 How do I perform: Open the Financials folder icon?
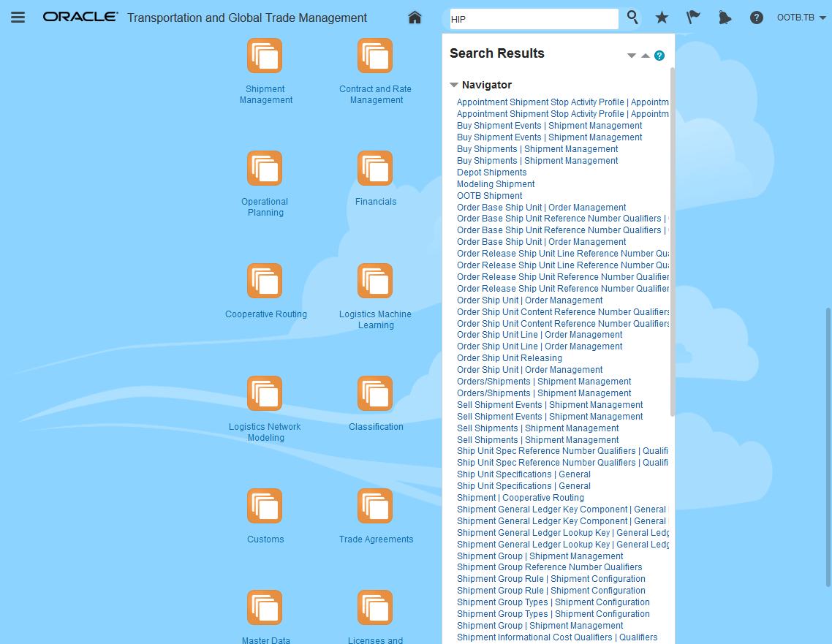pos(375,168)
